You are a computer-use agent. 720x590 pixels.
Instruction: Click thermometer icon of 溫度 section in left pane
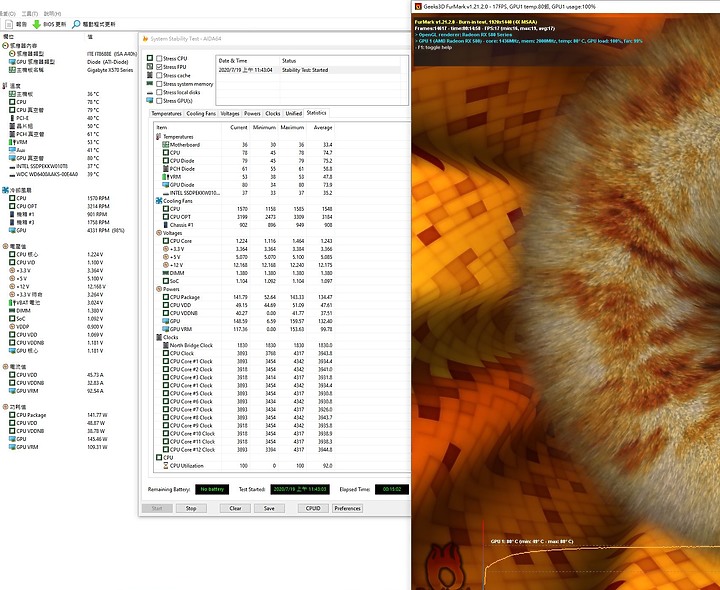pos(5,85)
